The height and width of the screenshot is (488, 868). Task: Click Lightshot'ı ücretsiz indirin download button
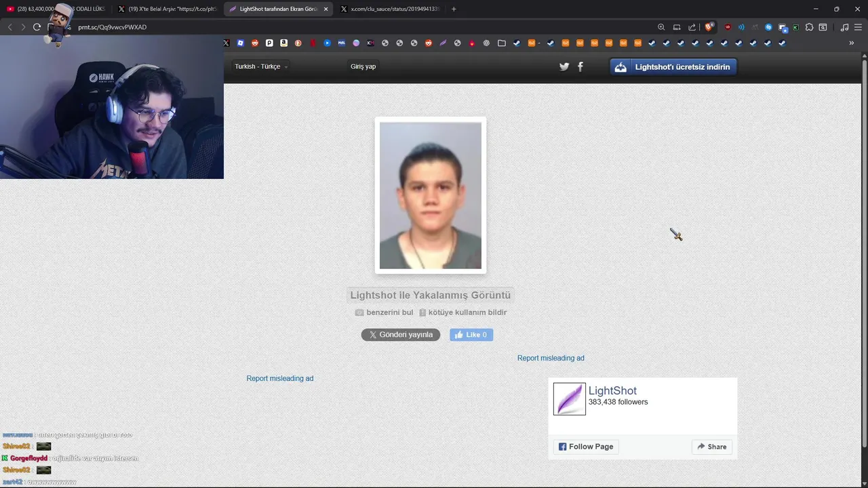[x=673, y=66]
